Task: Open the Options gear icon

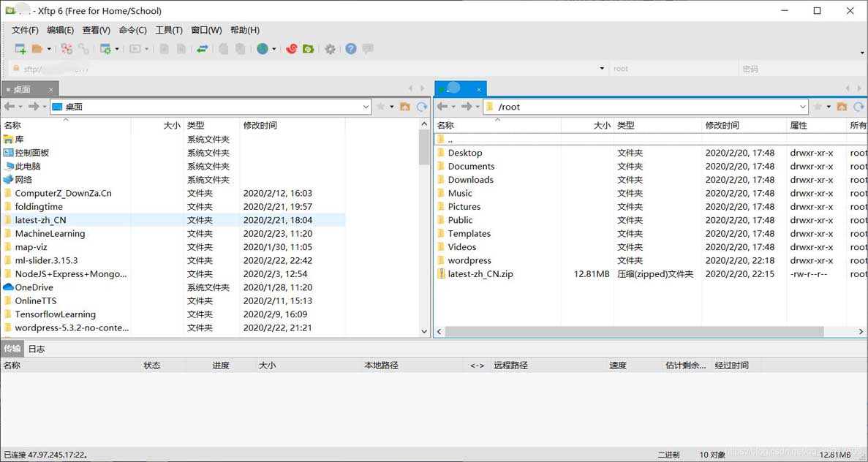Action: [x=331, y=49]
